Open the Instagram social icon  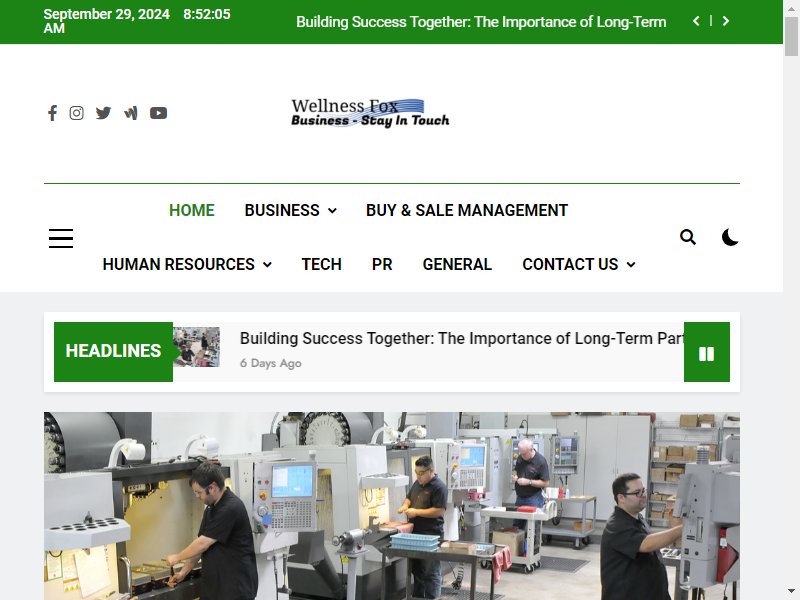point(77,113)
